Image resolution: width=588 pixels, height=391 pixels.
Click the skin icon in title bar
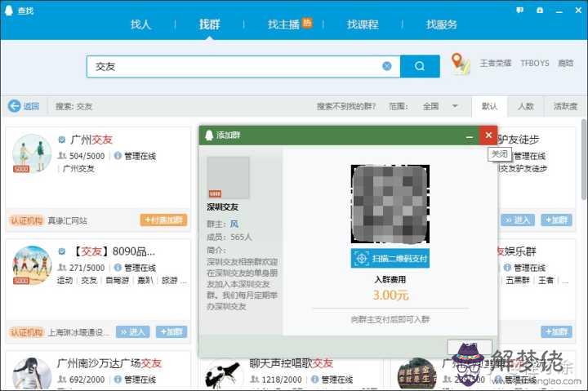(x=540, y=10)
